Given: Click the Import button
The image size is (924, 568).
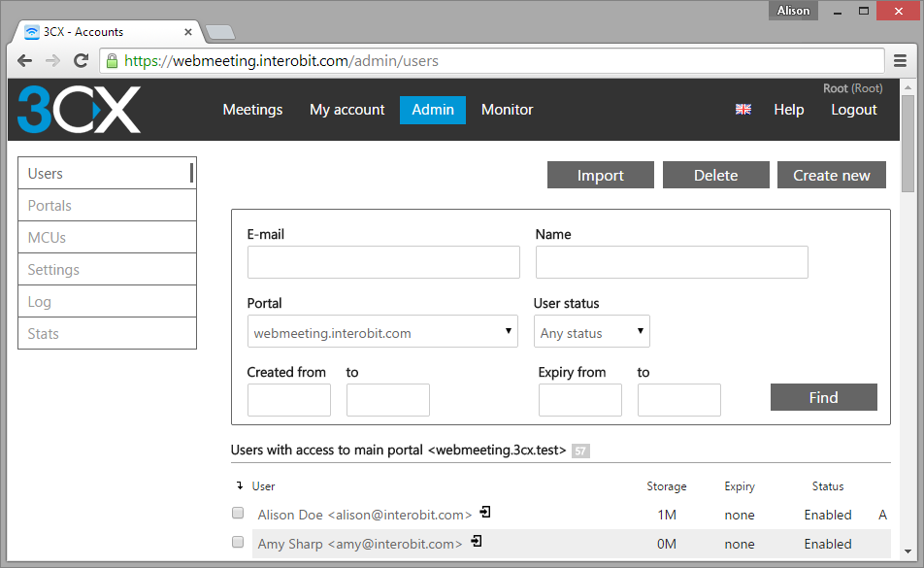Looking at the screenshot, I should pyautogui.click(x=601, y=175).
